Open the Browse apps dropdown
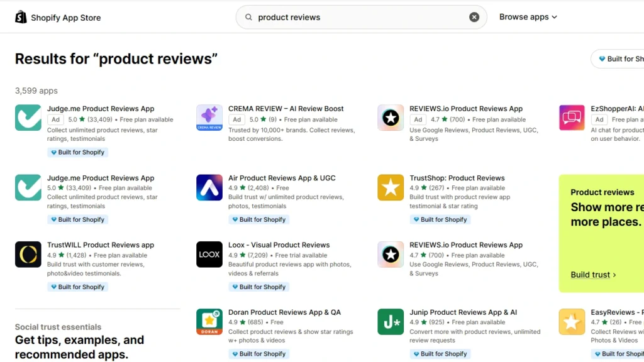644x362 pixels. point(528,17)
